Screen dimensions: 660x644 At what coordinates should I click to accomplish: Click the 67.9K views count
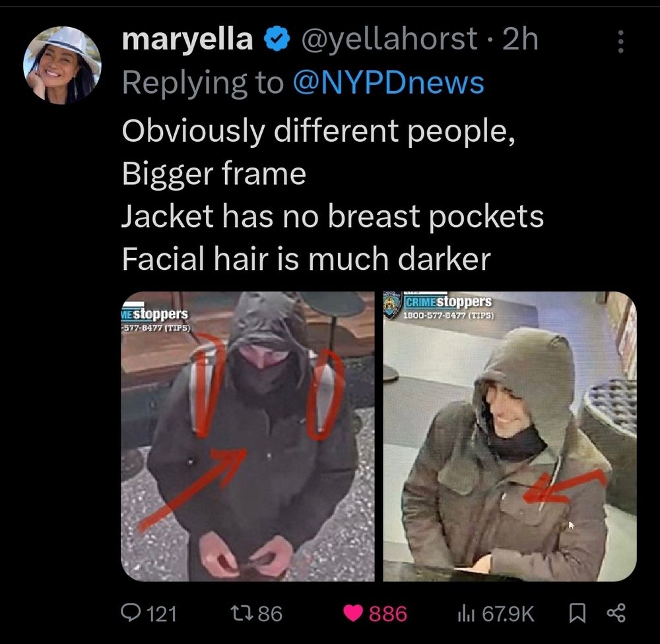pyautogui.click(x=508, y=614)
